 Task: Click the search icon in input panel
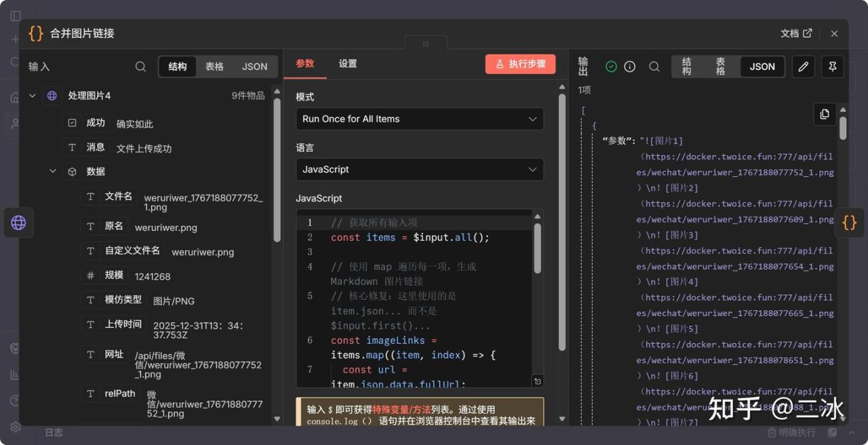click(140, 66)
